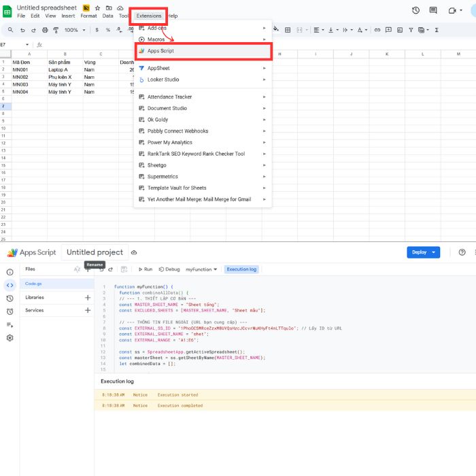Format the cell as currency
Image resolution: width=476 pixels, height=476 pixels.
click(97, 30)
